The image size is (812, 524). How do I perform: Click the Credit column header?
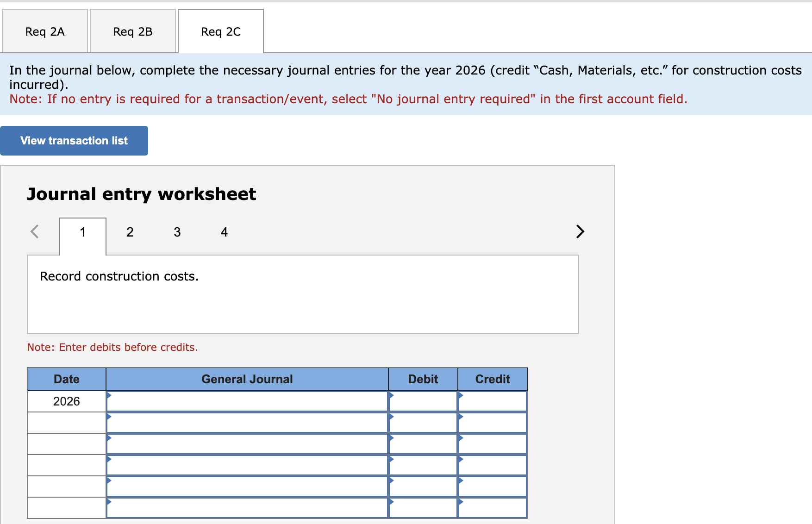[493, 379]
